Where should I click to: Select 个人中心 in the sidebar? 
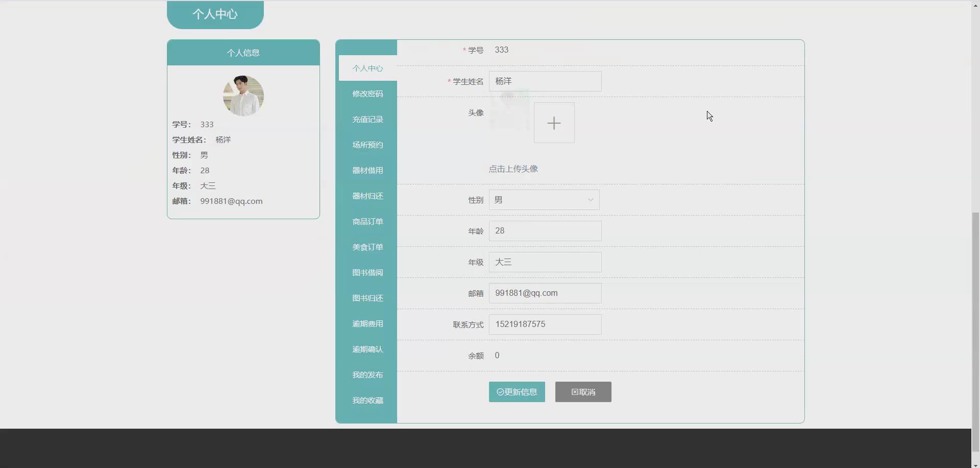pyautogui.click(x=367, y=68)
